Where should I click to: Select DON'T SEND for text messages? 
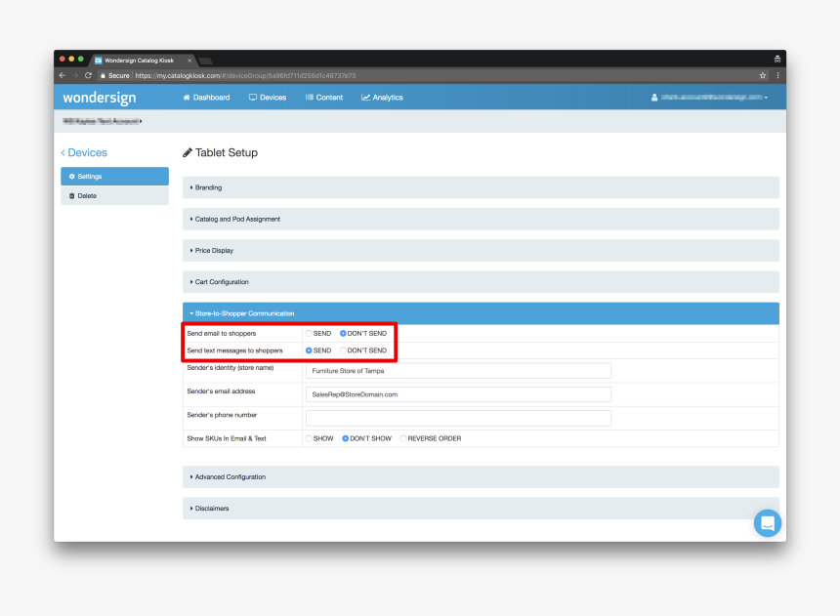[343, 350]
